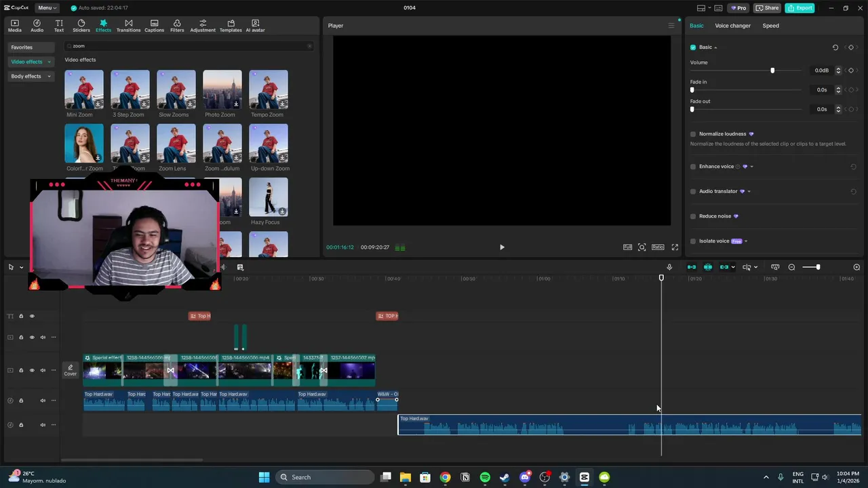Open the Stickers panel
The image size is (868, 488).
pyautogui.click(x=81, y=26)
